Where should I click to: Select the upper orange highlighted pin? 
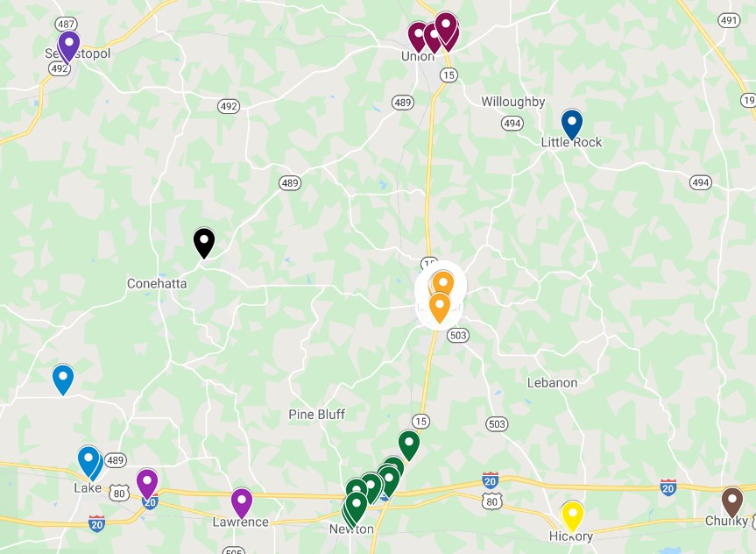pos(442,284)
